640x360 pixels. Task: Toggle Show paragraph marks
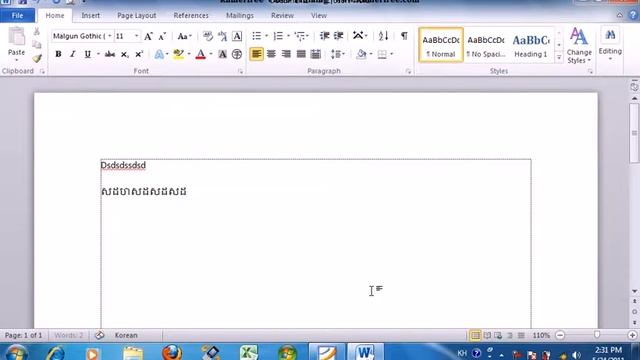404,36
